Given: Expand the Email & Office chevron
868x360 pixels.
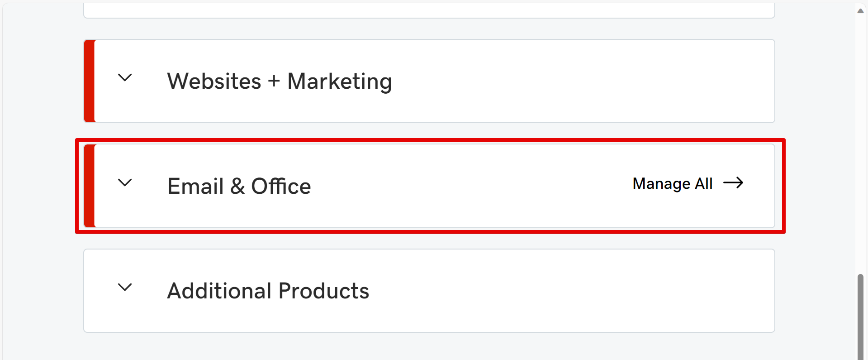Looking at the screenshot, I should pos(125,183).
